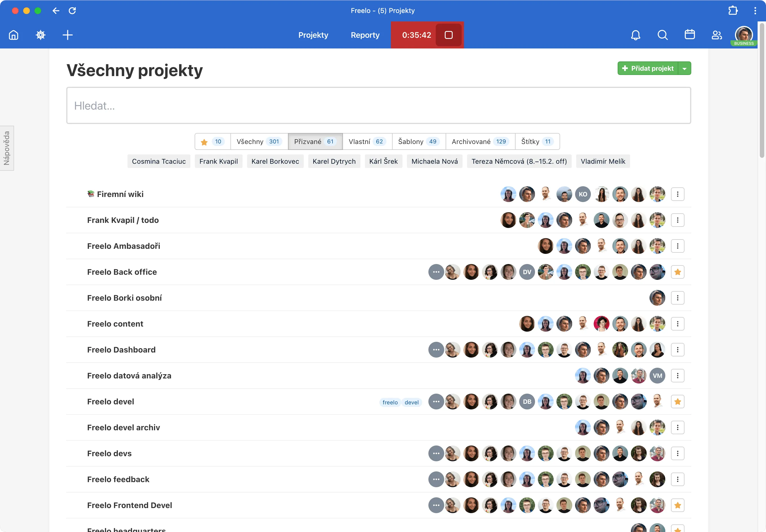Show more members of Freelo Frontend Devel
Screen dimensions: 766x532
(x=436, y=505)
